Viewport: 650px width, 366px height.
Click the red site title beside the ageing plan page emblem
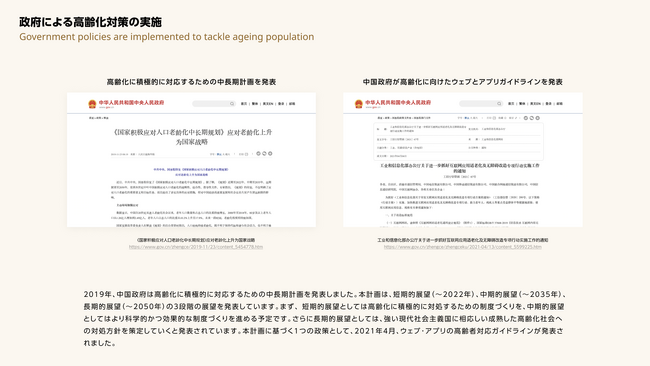[131, 102]
